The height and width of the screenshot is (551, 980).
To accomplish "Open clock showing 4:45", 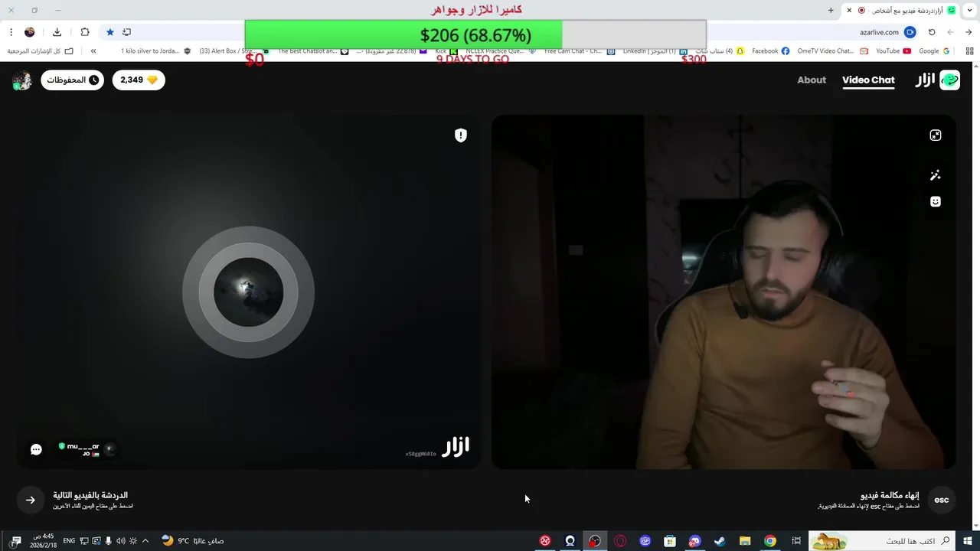I will tap(43, 541).
